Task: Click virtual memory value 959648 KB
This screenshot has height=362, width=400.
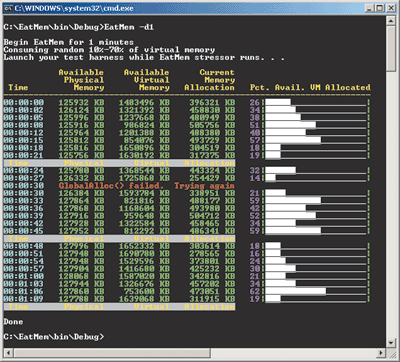Action: [x=147, y=216]
